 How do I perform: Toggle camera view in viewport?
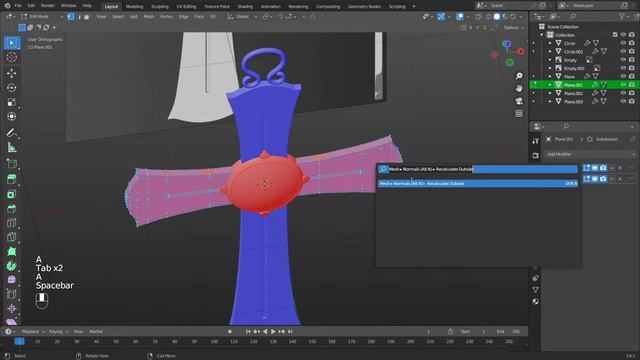[x=519, y=101]
